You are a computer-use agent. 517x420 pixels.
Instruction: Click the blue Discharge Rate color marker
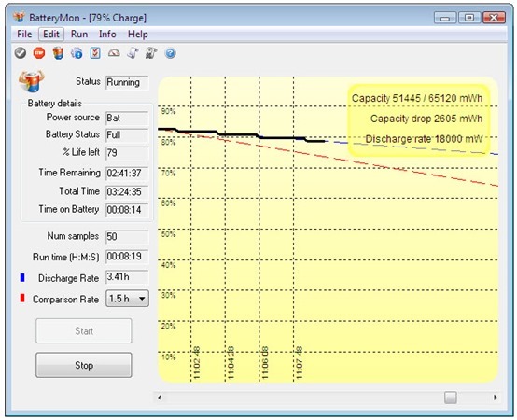point(22,277)
